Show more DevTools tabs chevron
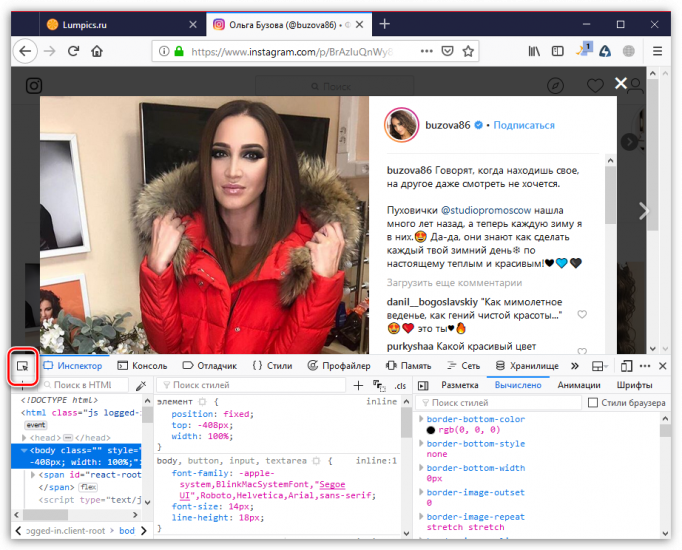The width and height of the screenshot is (682, 550). point(574,367)
